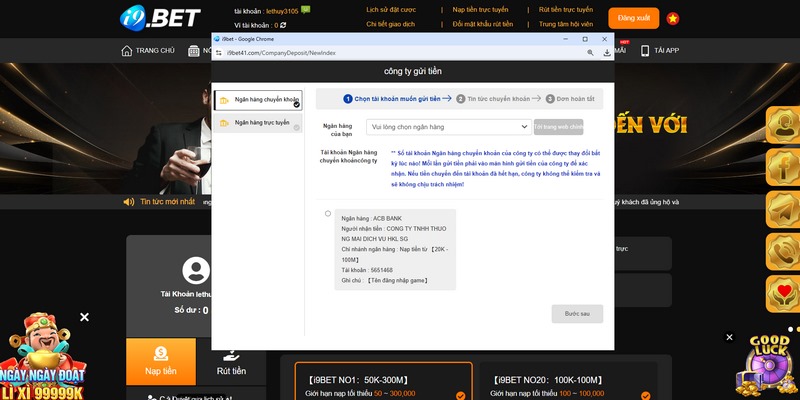Open the Vui lòng chọn ngân hàng dropdown

[x=449, y=127]
